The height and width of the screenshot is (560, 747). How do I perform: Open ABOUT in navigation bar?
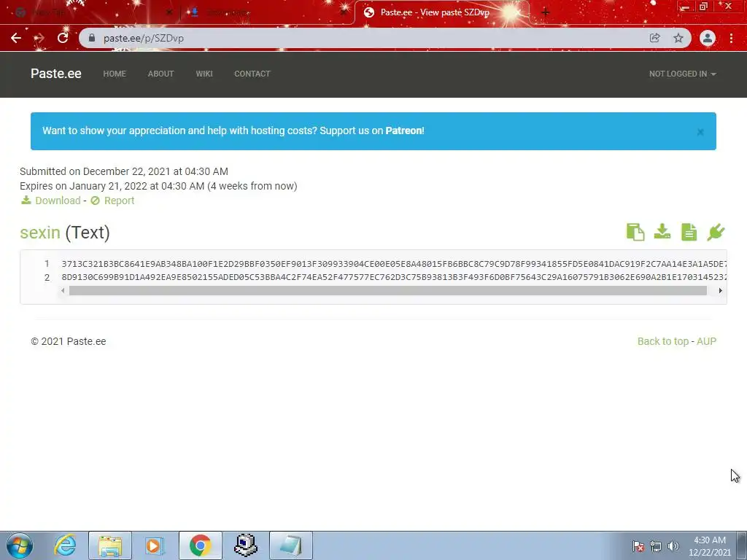(x=160, y=74)
